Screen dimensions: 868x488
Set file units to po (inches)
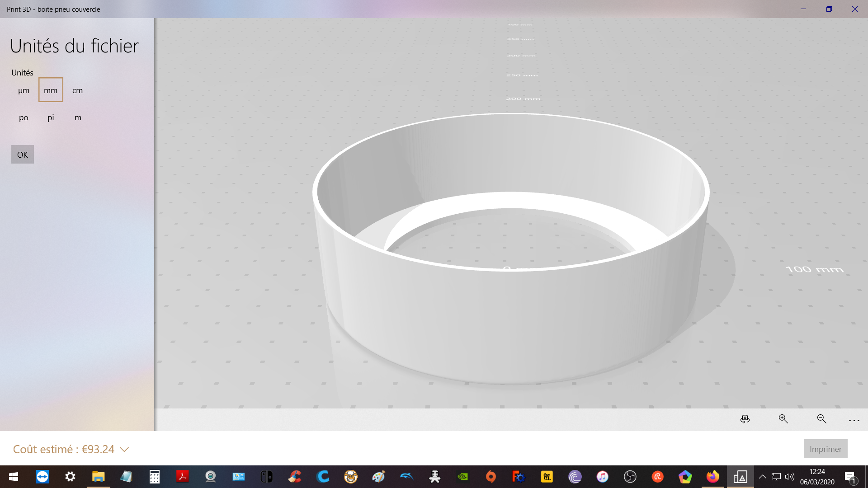tap(24, 117)
